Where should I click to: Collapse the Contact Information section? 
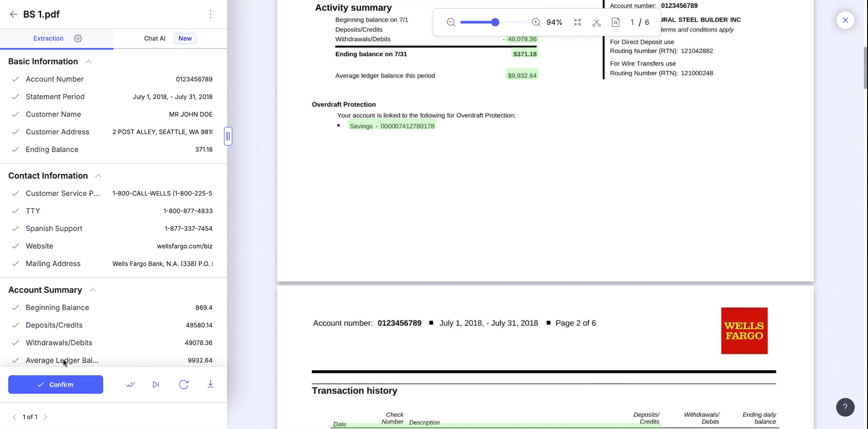coord(98,176)
